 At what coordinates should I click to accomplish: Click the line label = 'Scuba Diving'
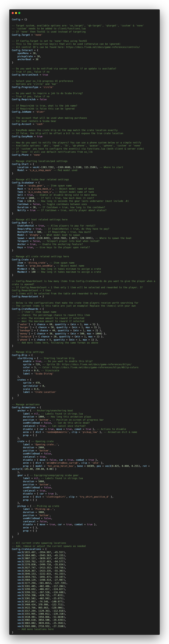[x=38, y=373]
